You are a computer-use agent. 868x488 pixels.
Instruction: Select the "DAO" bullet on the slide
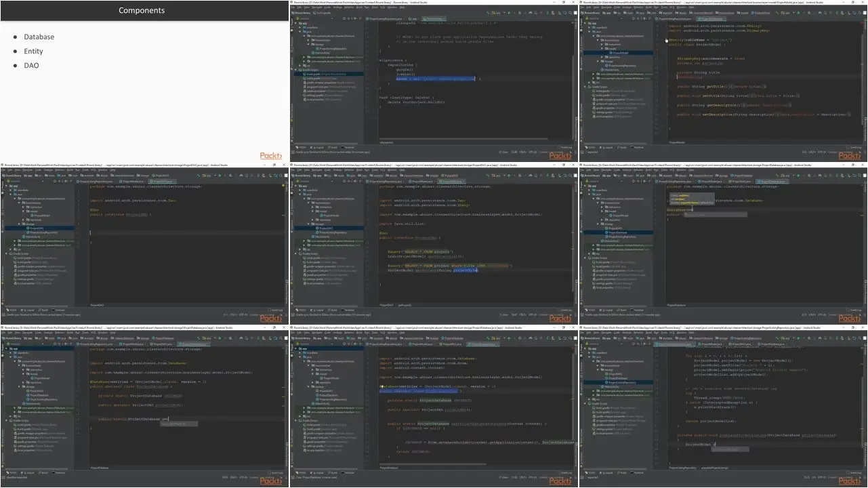(x=31, y=65)
